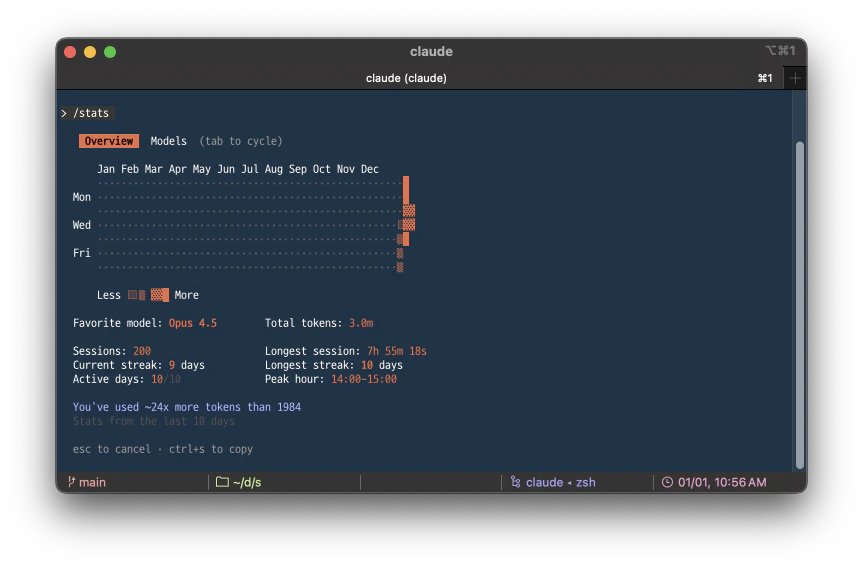Click the ~24x more tokens than 1984 line
Screen dimensions: 863x567
[x=187, y=407]
